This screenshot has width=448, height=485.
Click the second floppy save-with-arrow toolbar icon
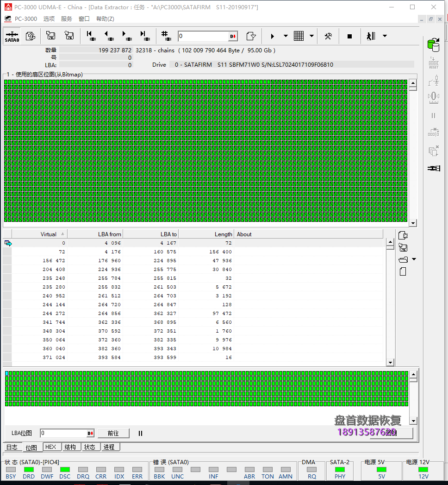tap(69, 36)
